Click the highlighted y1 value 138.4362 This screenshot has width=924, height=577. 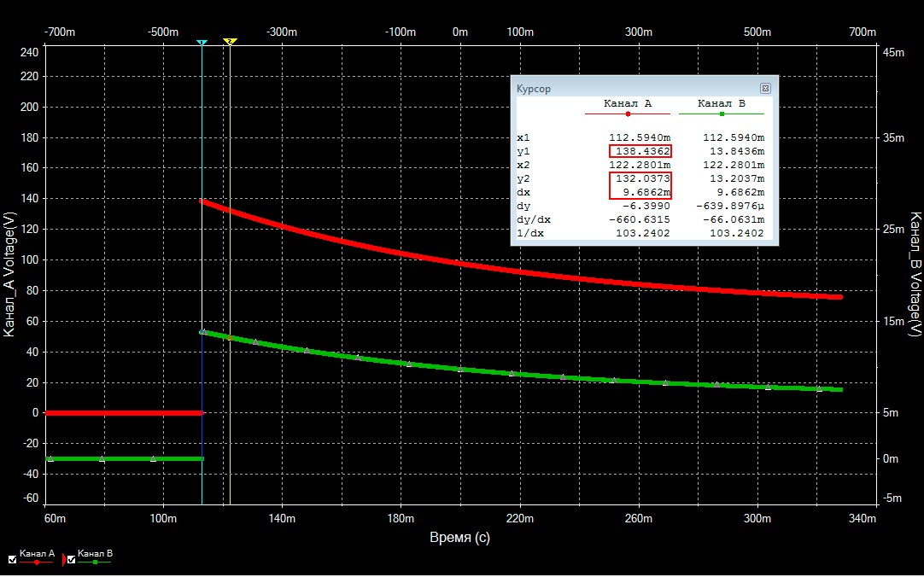tap(640, 151)
